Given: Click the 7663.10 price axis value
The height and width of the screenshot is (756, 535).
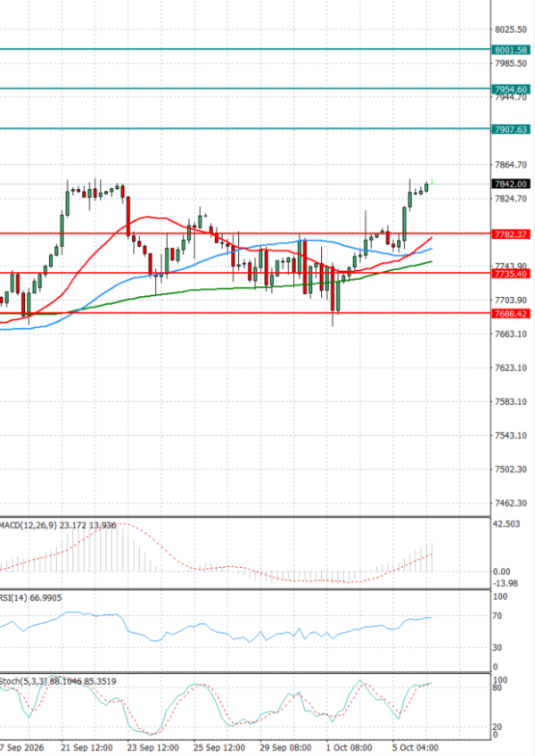Looking at the screenshot, I should coord(511,333).
